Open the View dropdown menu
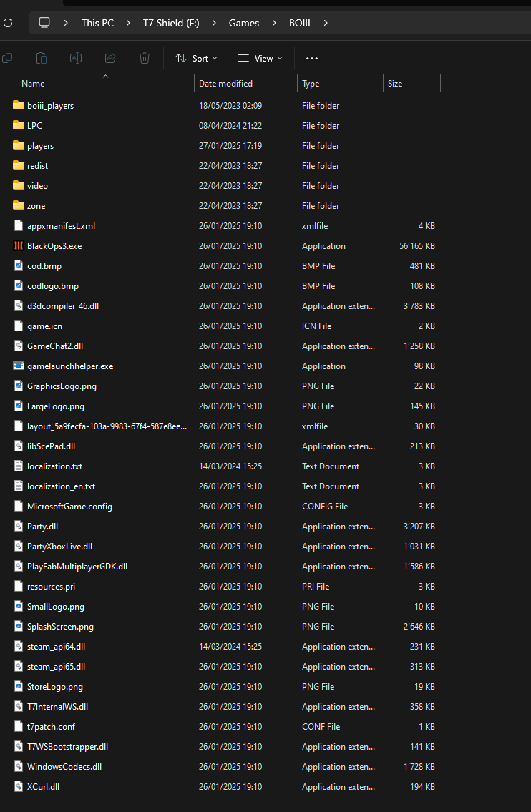531x812 pixels. click(x=260, y=58)
